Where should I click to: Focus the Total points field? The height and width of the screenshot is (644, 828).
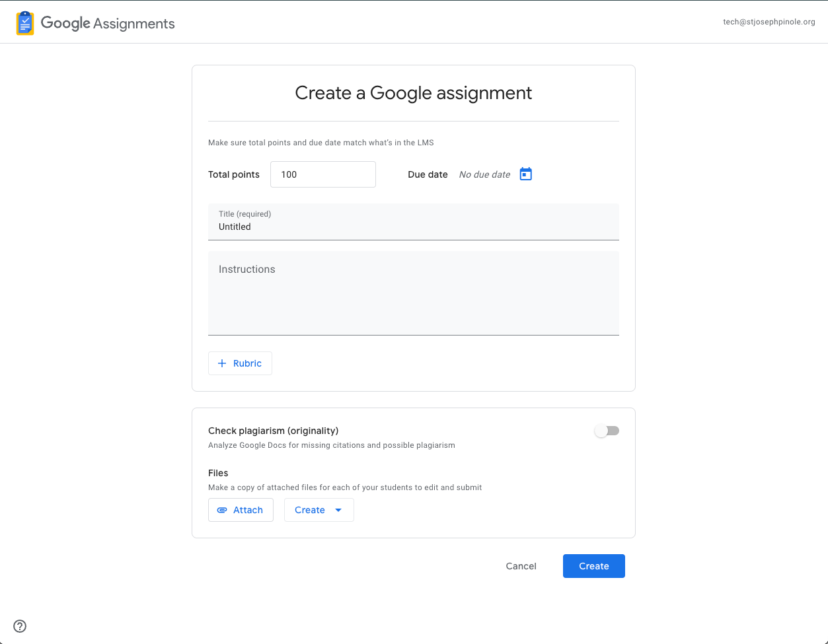click(x=323, y=174)
